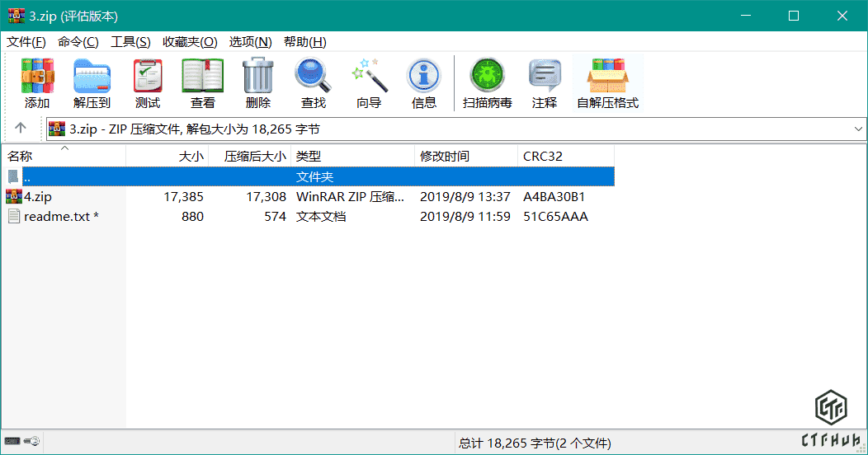
Task: Select the 4.zip file entry
Action: tap(38, 197)
